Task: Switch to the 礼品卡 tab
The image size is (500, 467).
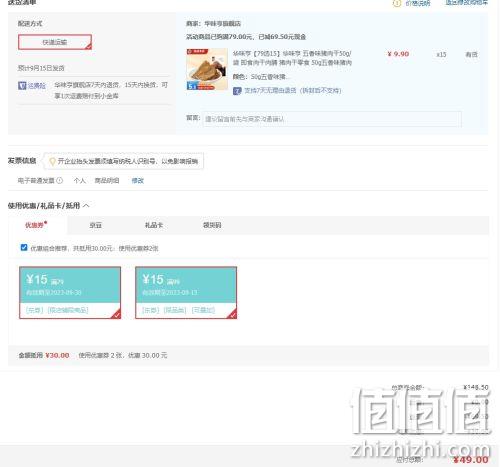Action: pyautogui.click(x=154, y=225)
